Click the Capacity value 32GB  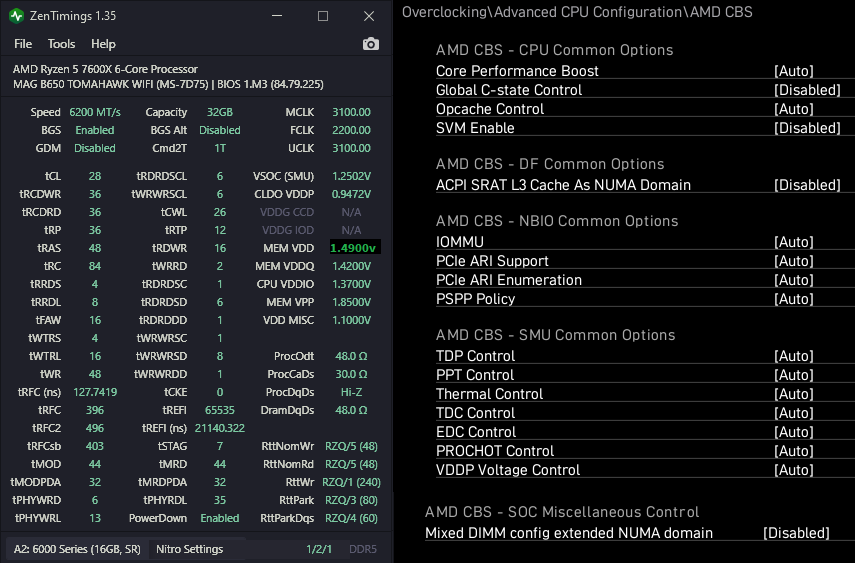(x=220, y=112)
